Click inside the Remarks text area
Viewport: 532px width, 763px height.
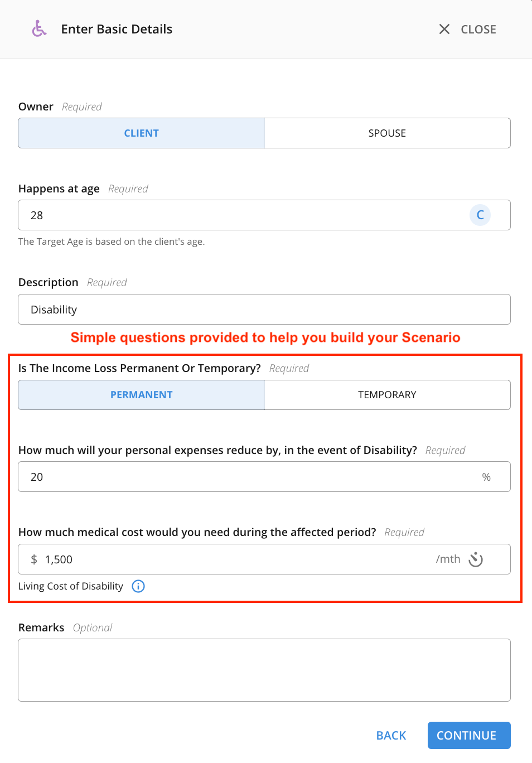pos(264,670)
